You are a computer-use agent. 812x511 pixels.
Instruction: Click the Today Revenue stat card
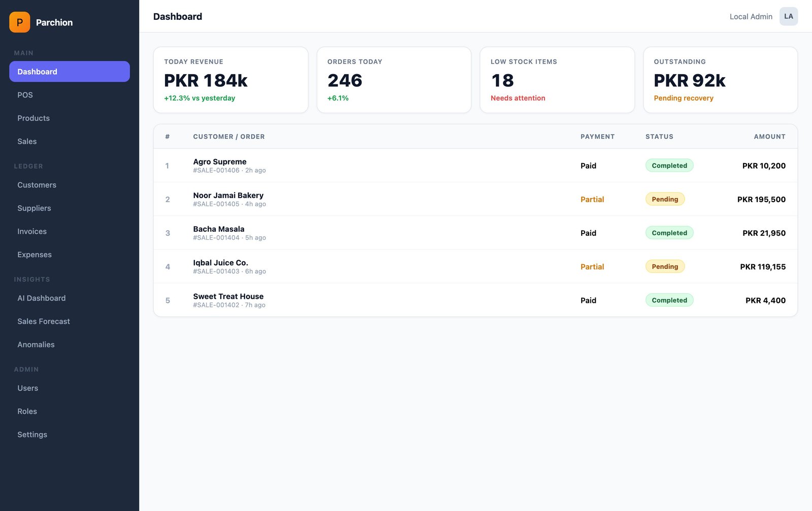(231, 80)
